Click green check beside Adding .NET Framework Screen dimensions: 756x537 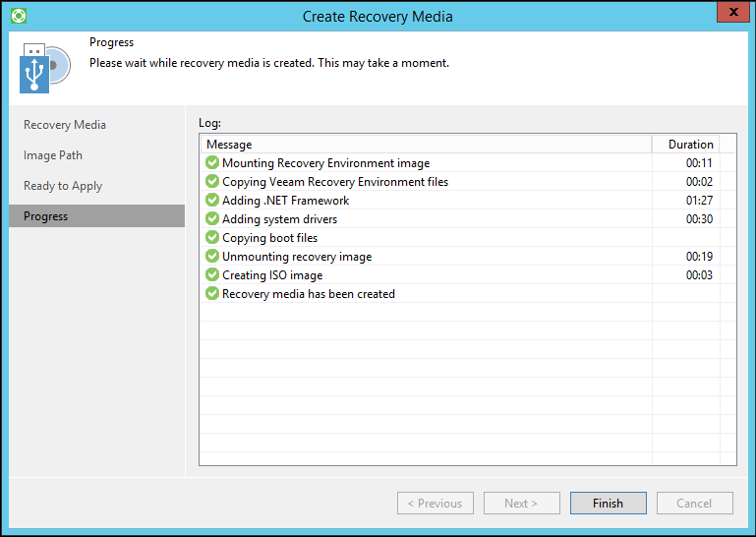[x=211, y=201]
